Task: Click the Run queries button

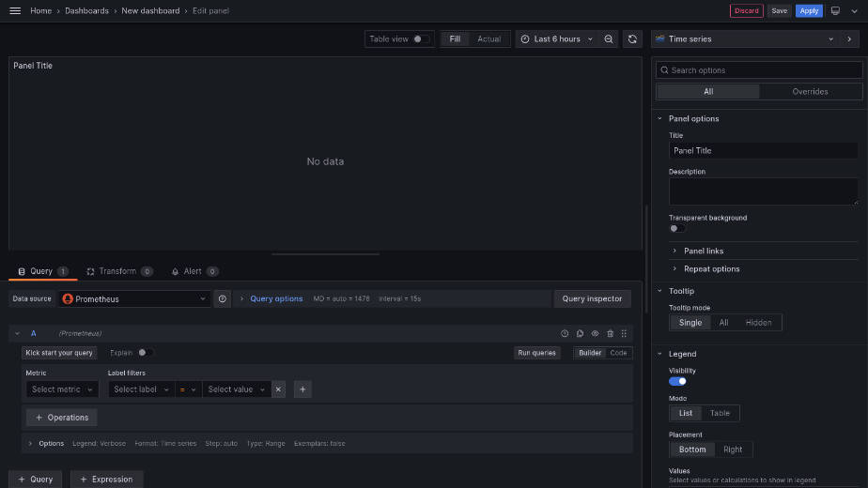Action: (x=536, y=353)
